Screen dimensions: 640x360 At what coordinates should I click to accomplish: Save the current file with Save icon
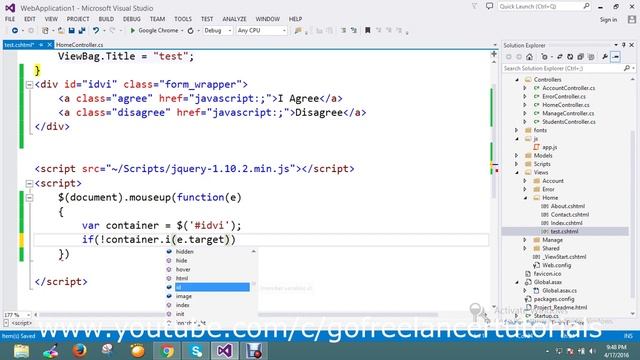pyautogui.click(x=71, y=31)
